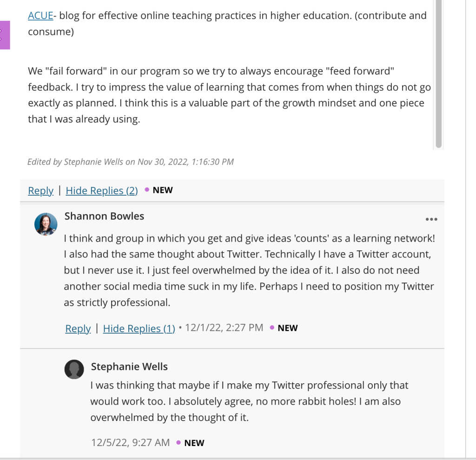The height and width of the screenshot is (460, 476).
Task: Click the NEW badge beside 2:27 PM
Action: 287,328
